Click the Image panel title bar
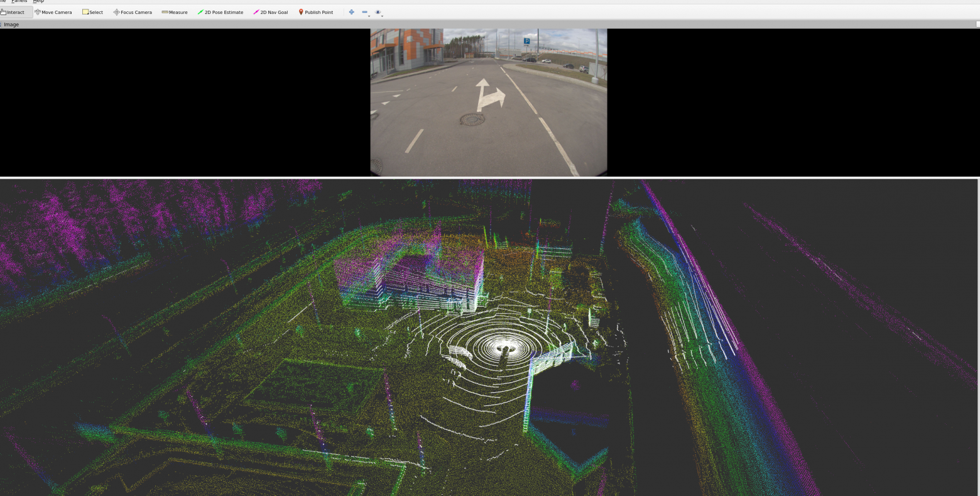 490,25
